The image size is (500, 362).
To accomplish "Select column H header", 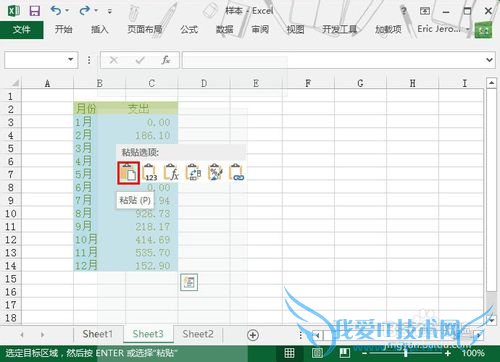I will pos(413,83).
